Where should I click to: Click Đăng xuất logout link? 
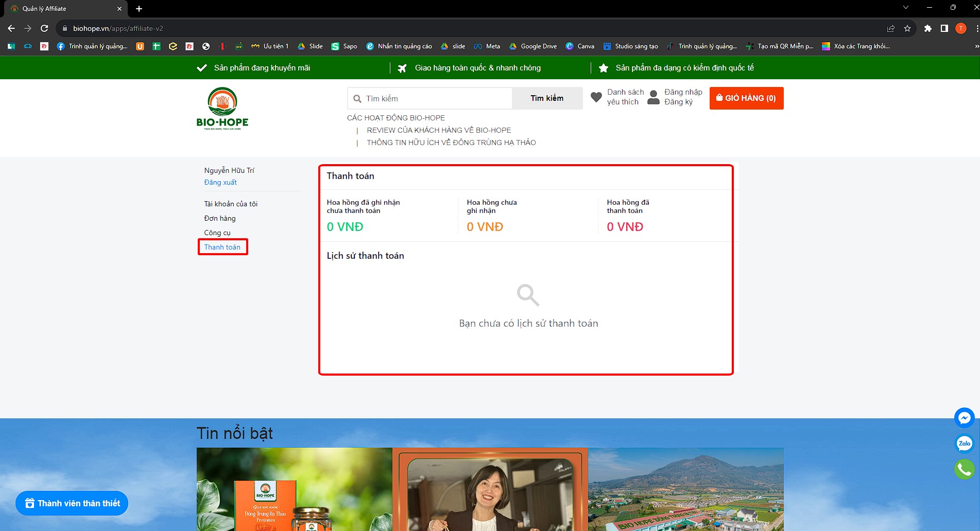click(x=220, y=182)
